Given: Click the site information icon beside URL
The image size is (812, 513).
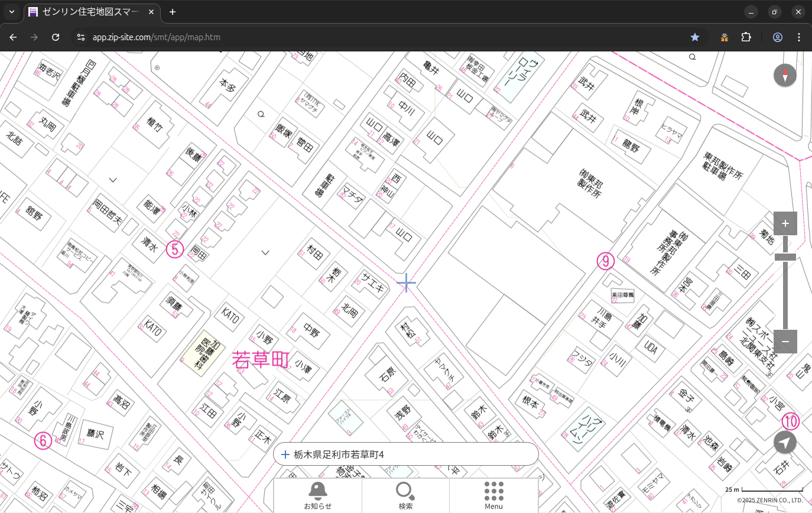Looking at the screenshot, I should click(x=80, y=37).
